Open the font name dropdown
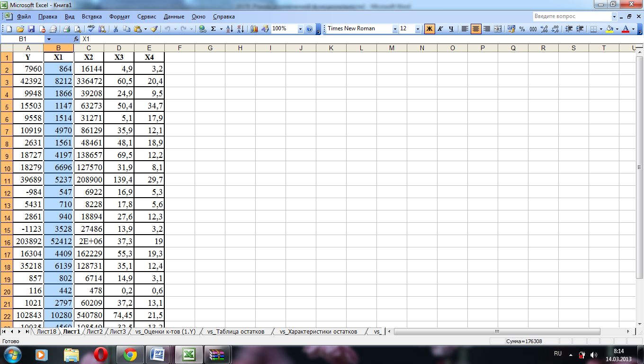Viewport: 644px width, 364px height. 395,29
